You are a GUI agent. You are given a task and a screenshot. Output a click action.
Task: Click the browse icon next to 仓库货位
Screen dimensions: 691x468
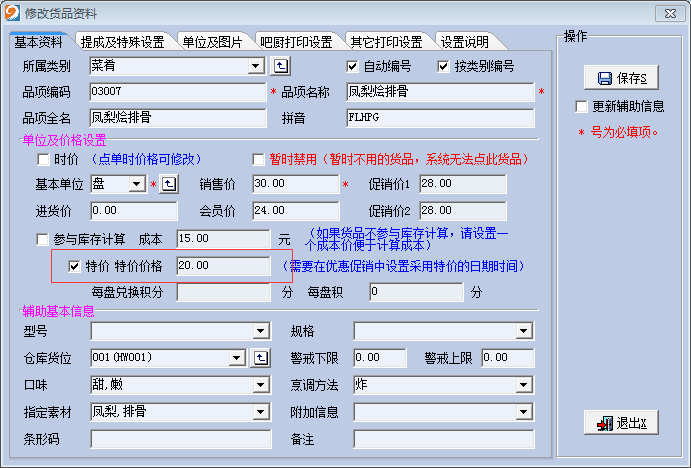259,358
